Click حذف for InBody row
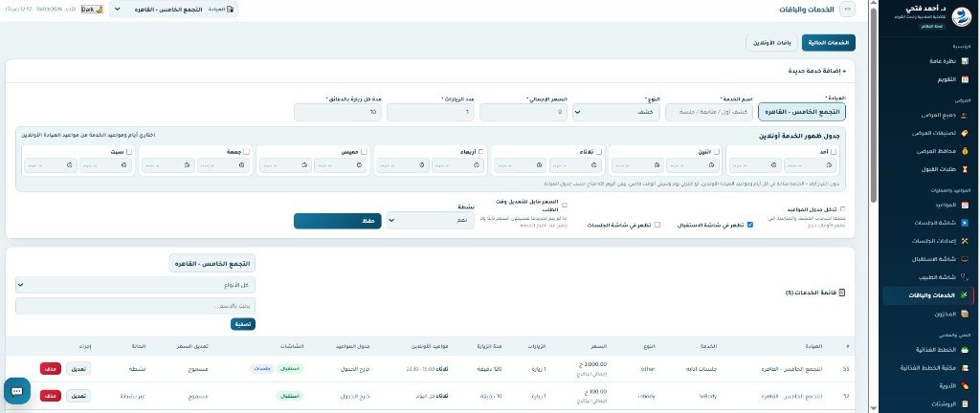 click(x=51, y=396)
